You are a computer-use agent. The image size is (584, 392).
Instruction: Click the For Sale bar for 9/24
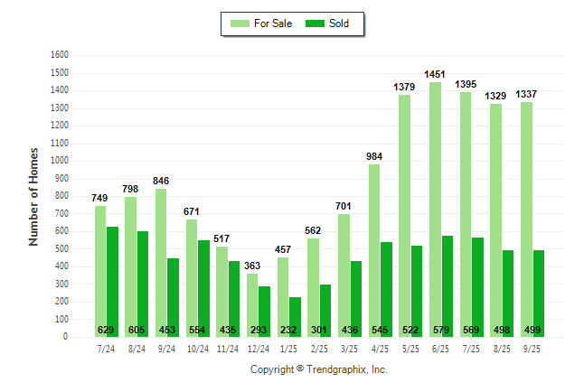[x=161, y=262]
